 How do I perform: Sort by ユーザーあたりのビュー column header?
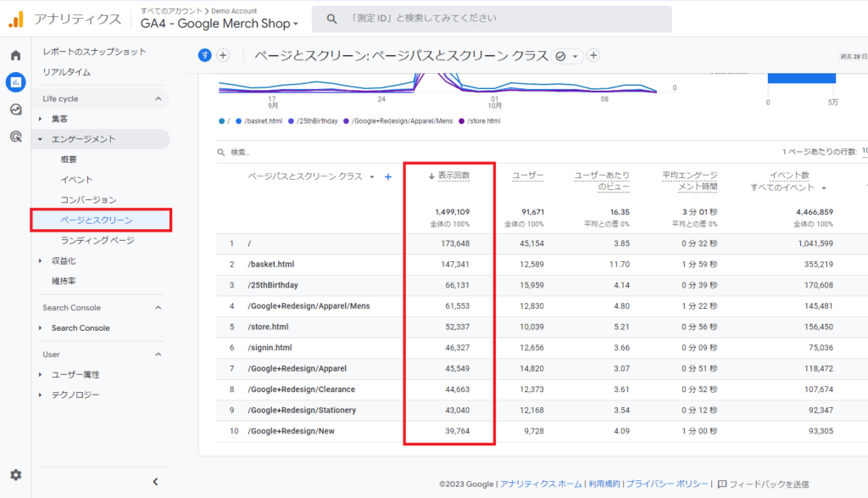point(602,182)
